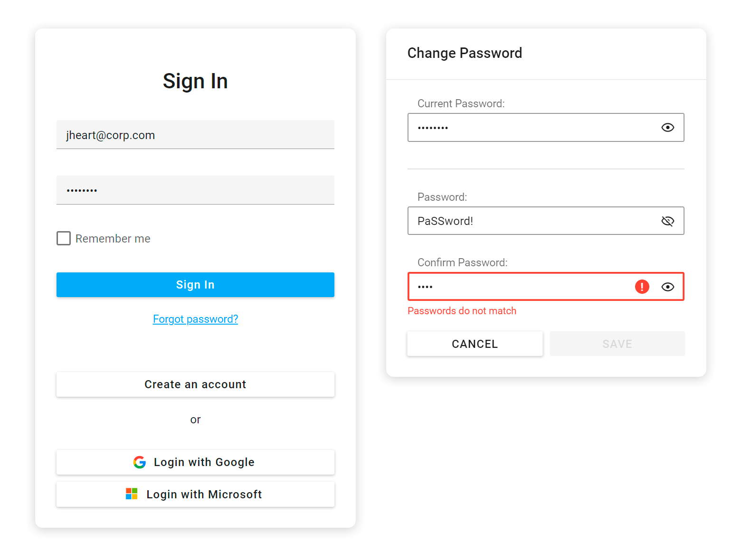The image size is (741, 560).
Task: Click the greyed-out SAVE button
Action: (x=617, y=344)
